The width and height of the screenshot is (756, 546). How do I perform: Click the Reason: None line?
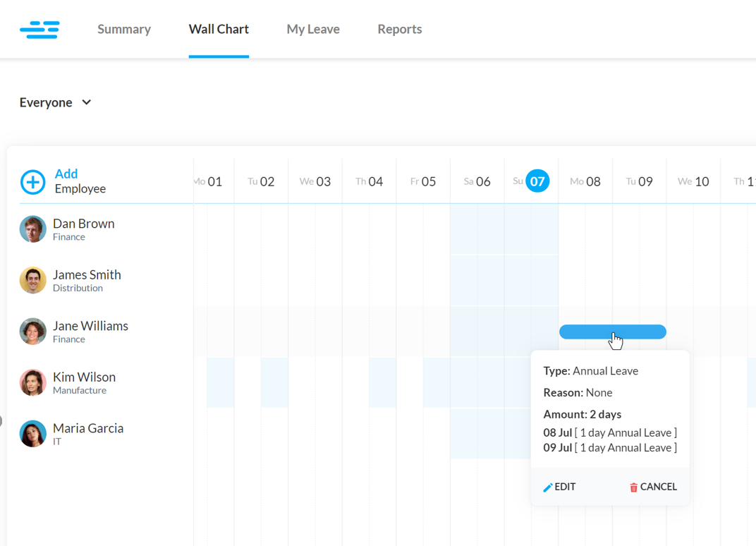click(578, 393)
